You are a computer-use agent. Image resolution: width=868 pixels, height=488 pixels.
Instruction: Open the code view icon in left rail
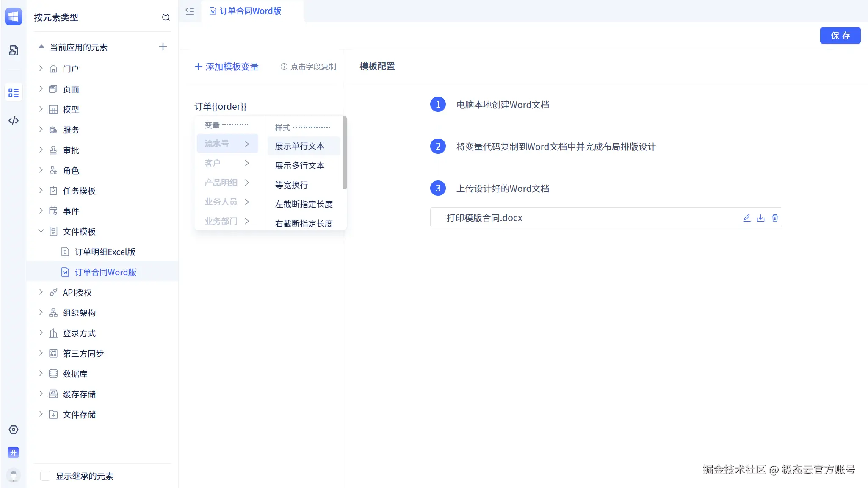pyautogui.click(x=14, y=121)
